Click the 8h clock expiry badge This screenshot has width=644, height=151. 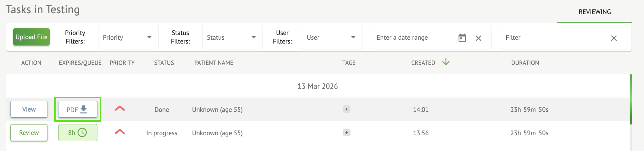(78, 133)
